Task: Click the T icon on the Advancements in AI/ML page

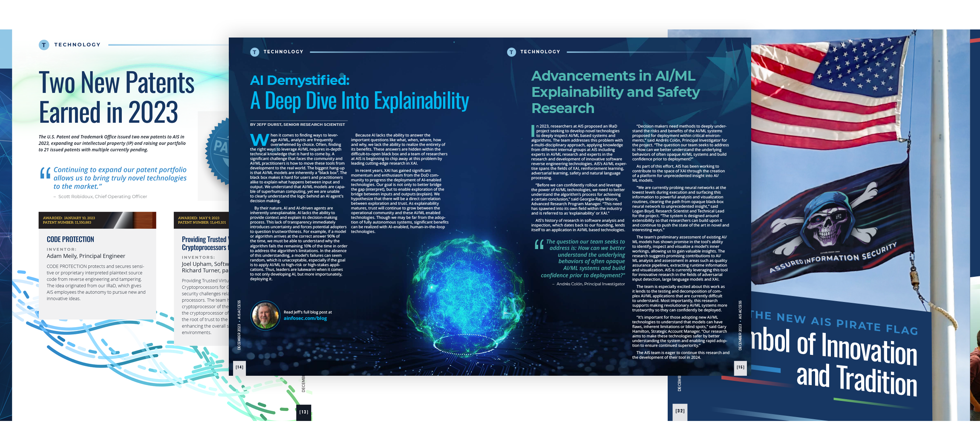Action: [x=511, y=52]
